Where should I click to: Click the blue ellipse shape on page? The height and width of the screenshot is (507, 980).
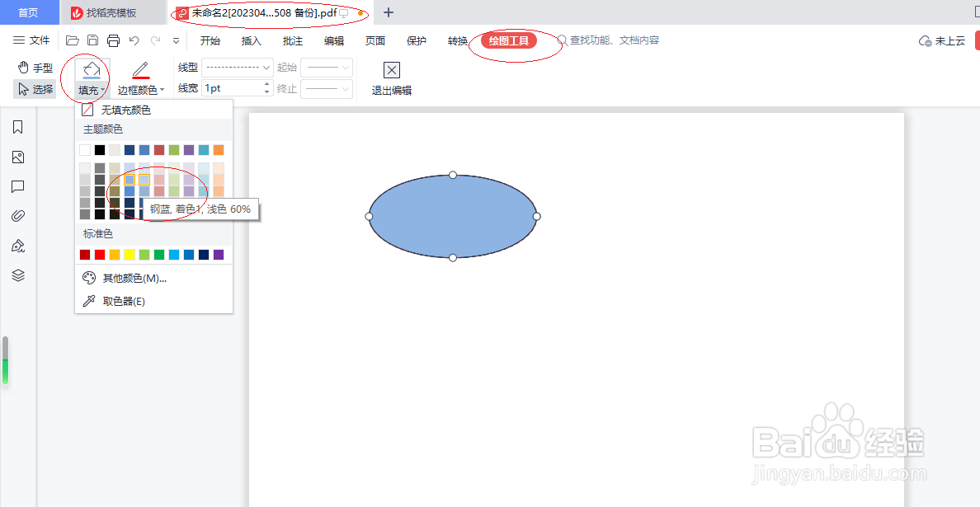click(x=453, y=216)
